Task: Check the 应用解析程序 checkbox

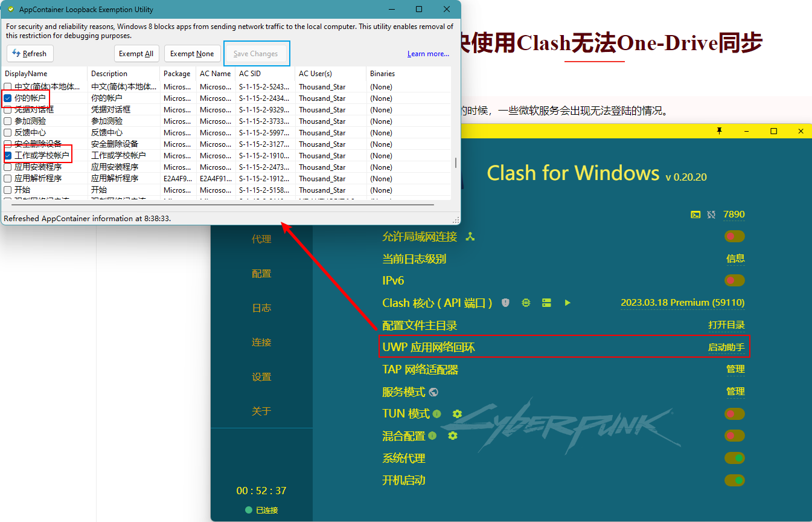Action: point(8,178)
